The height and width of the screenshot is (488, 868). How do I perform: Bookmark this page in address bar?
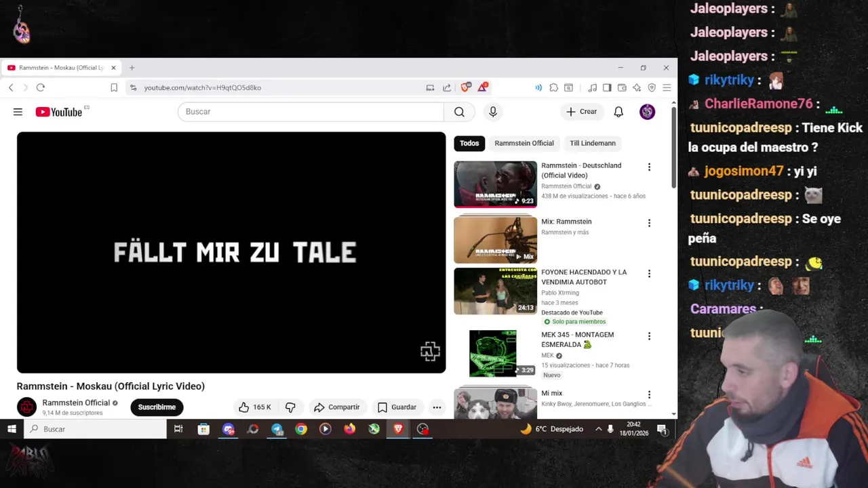click(114, 87)
